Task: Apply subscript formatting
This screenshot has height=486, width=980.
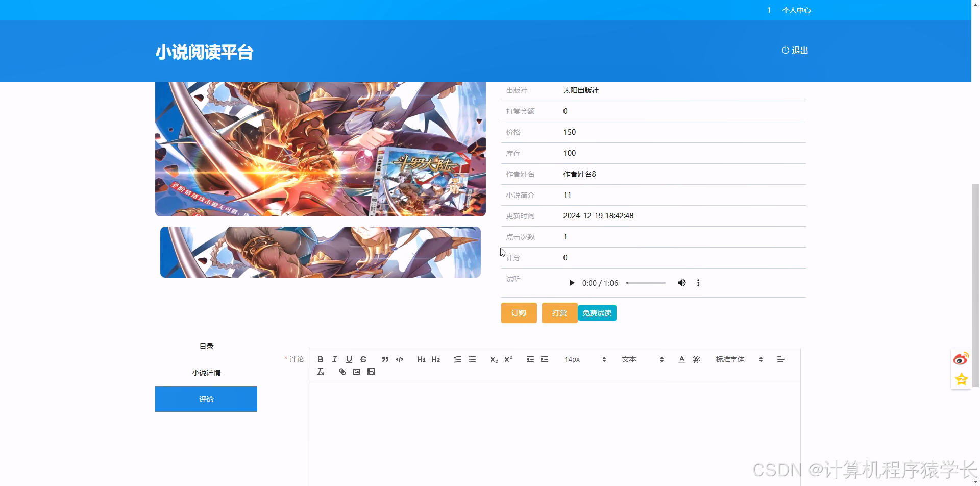Action: pyautogui.click(x=494, y=359)
